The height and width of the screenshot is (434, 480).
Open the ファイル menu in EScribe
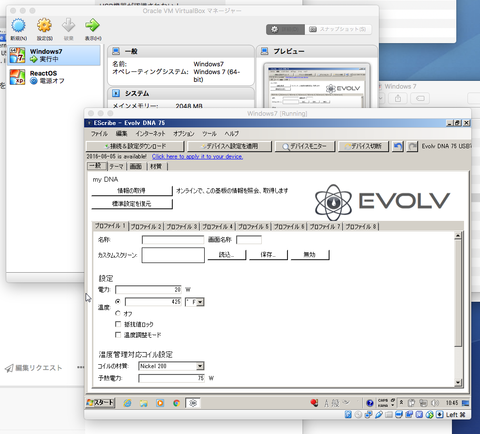[x=99, y=134]
